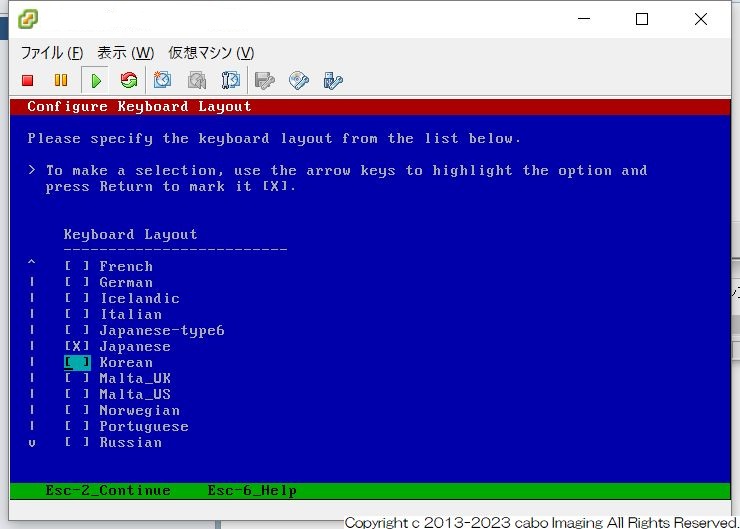The image size is (740, 529).
Task: Click the Malta_US label text
Action: tap(135, 395)
